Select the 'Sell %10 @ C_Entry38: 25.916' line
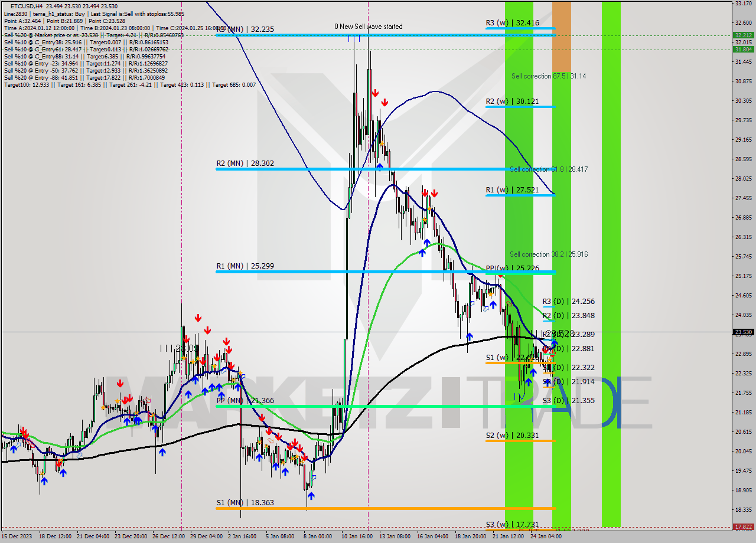Viewport: 756px width, 543px height. (x=86, y=42)
